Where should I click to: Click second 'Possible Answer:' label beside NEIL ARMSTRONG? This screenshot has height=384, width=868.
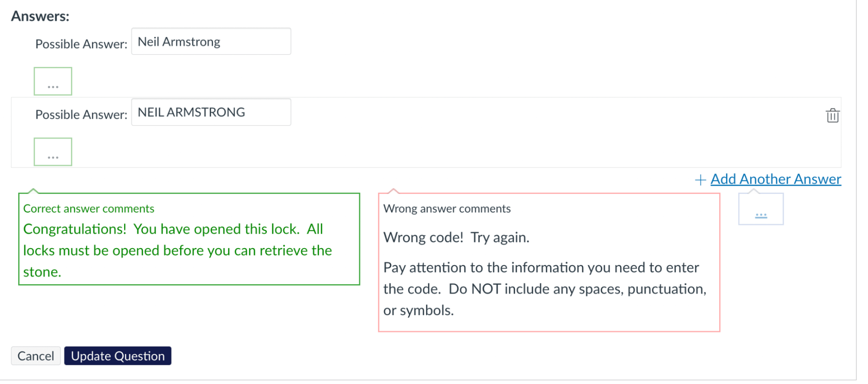(81, 115)
